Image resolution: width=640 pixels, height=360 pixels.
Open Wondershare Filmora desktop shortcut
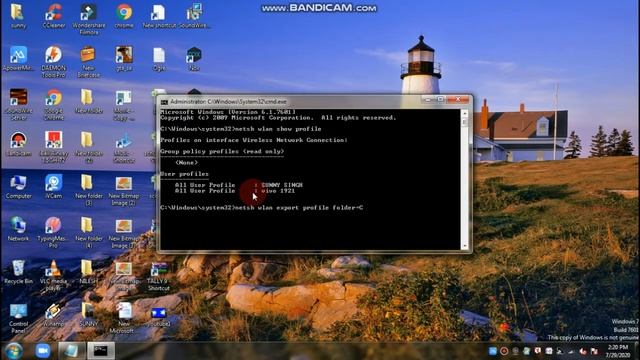(89, 19)
